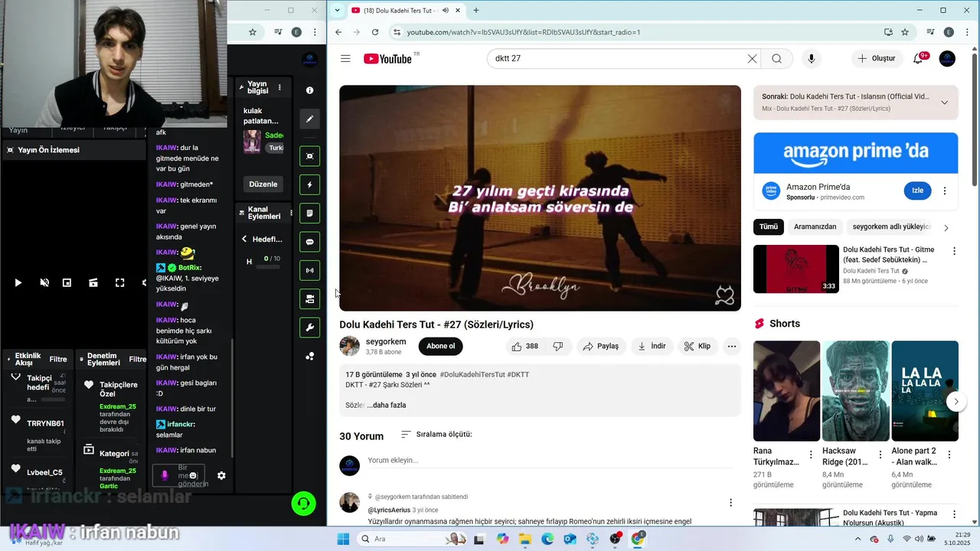The width and height of the screenshot is (980, 551).
Task: Click the Oluştur create button
Action: 877,59
